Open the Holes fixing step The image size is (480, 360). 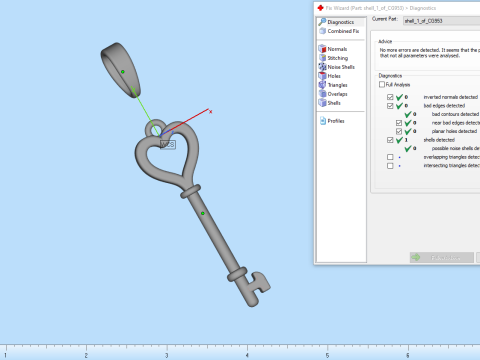(333, 76)
